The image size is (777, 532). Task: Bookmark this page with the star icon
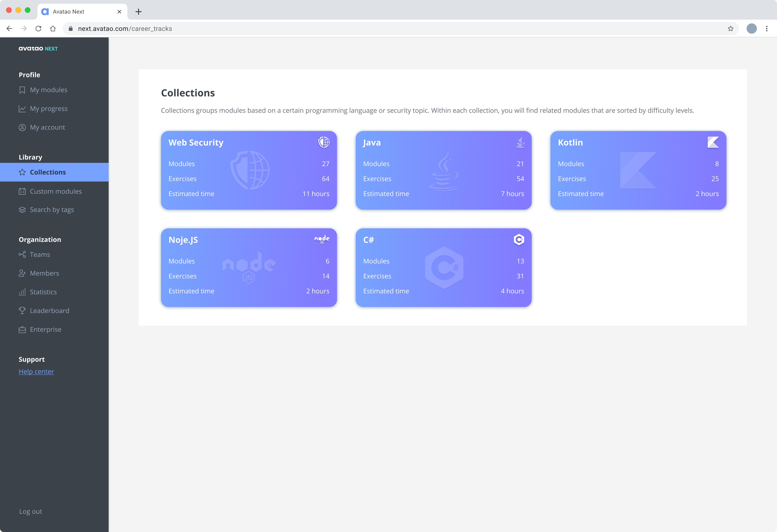[x=731, y=29]
